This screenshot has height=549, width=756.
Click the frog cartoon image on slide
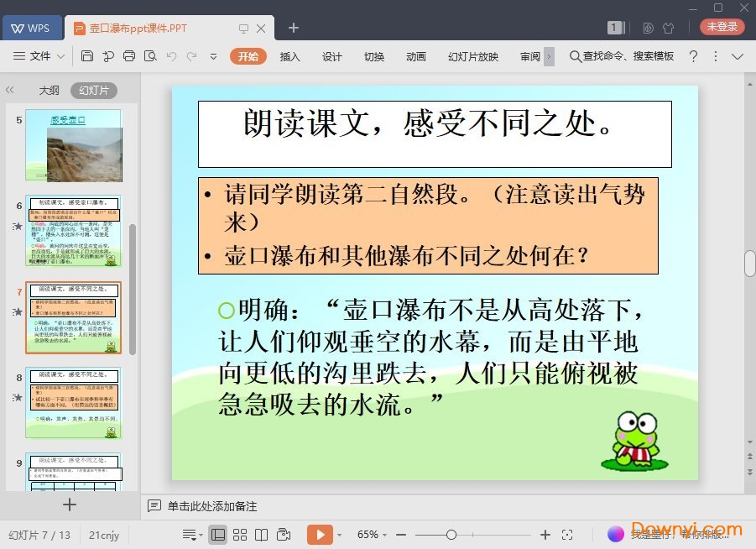(634, 441)
